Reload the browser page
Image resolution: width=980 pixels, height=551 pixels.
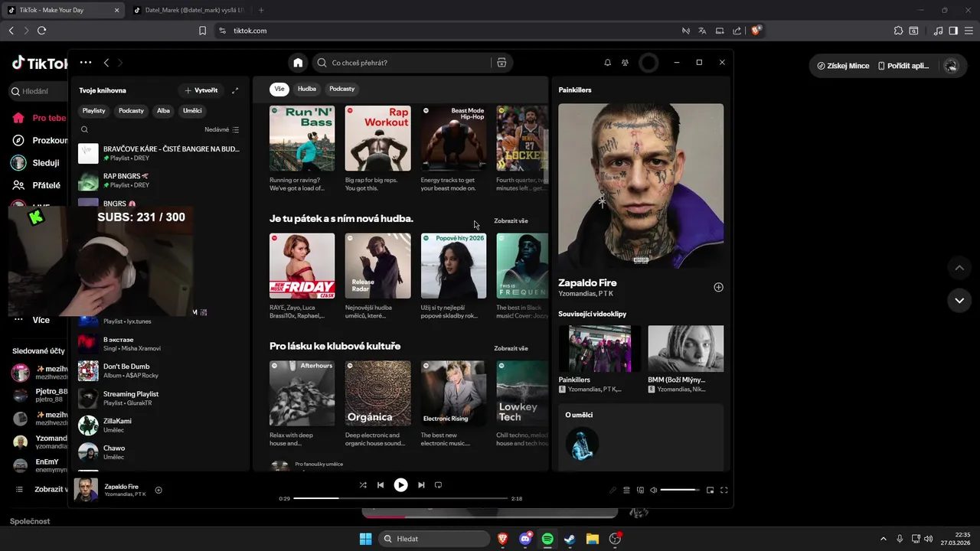(x=41, y=31)
